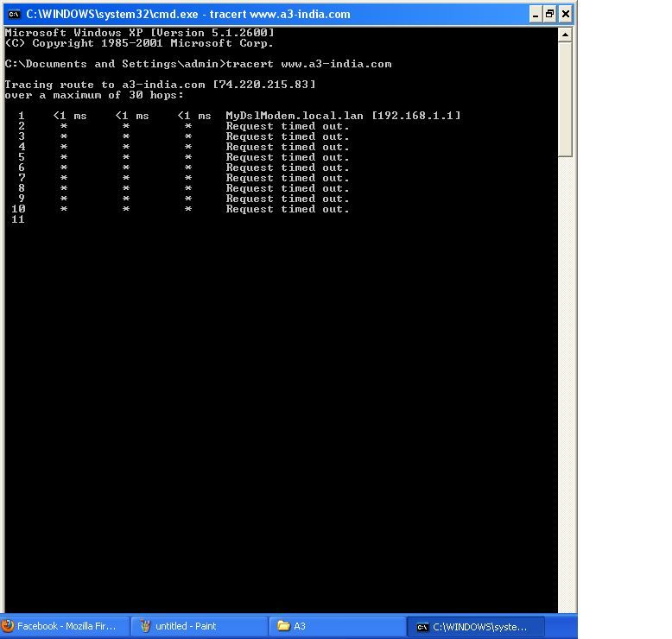Restore down the cmd.exe window

(550, 15)
